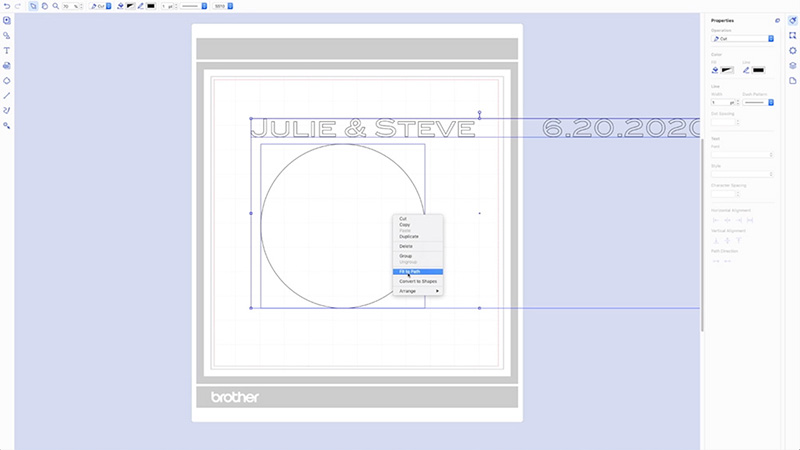Choose the hand Pan tool
The height and width of the screenshot is (450, 800).
point(44,6)
